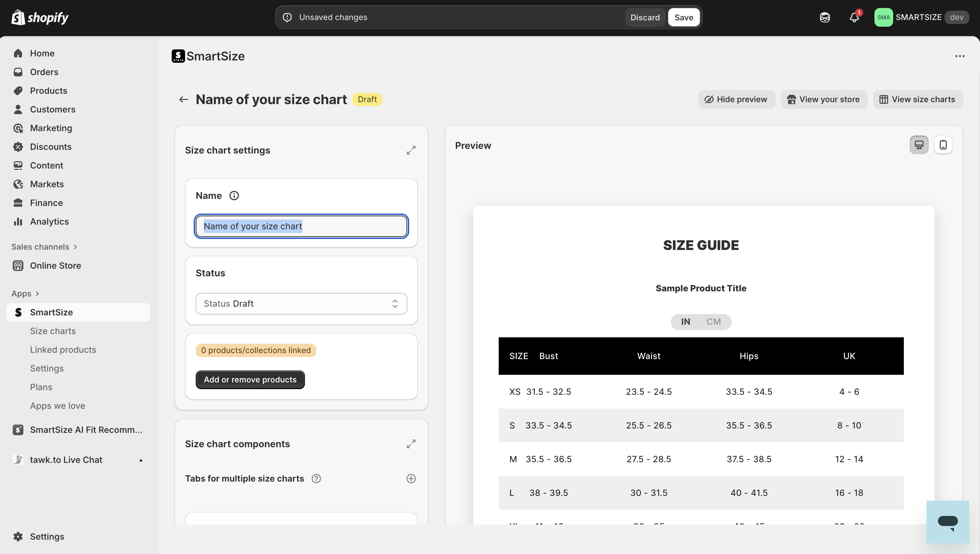980x554 pixels.
Task: Click the back arrow beside chart title
Action: point(183,99)
